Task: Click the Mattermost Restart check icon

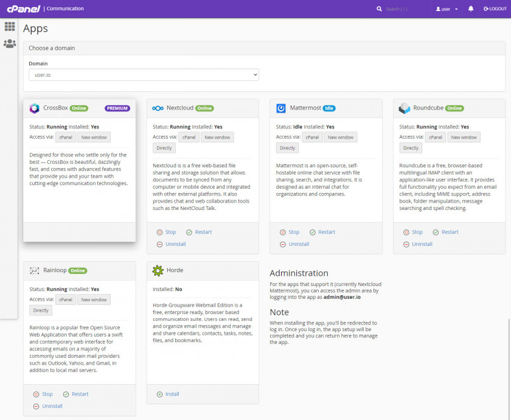Action: (313, 232)
